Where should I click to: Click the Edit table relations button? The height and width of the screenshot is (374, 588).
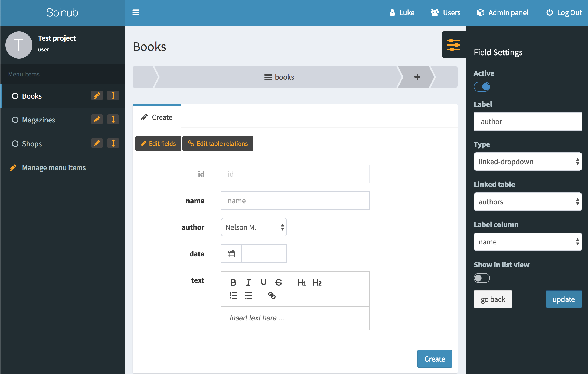tap(218, 144)
